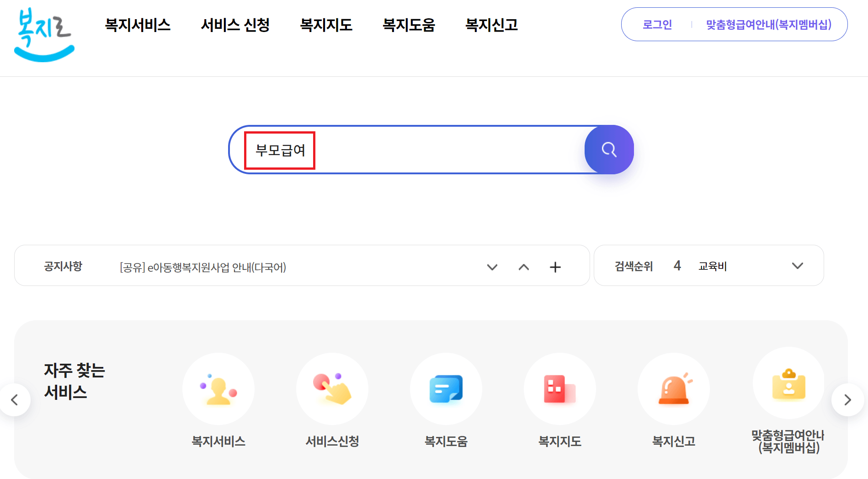Open the e아동행복지원사업 안내 notice

click(203, 267)
